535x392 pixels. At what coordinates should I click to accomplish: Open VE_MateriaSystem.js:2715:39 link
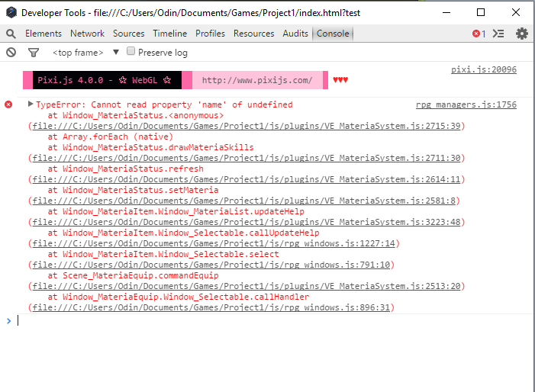coord(247,126)
